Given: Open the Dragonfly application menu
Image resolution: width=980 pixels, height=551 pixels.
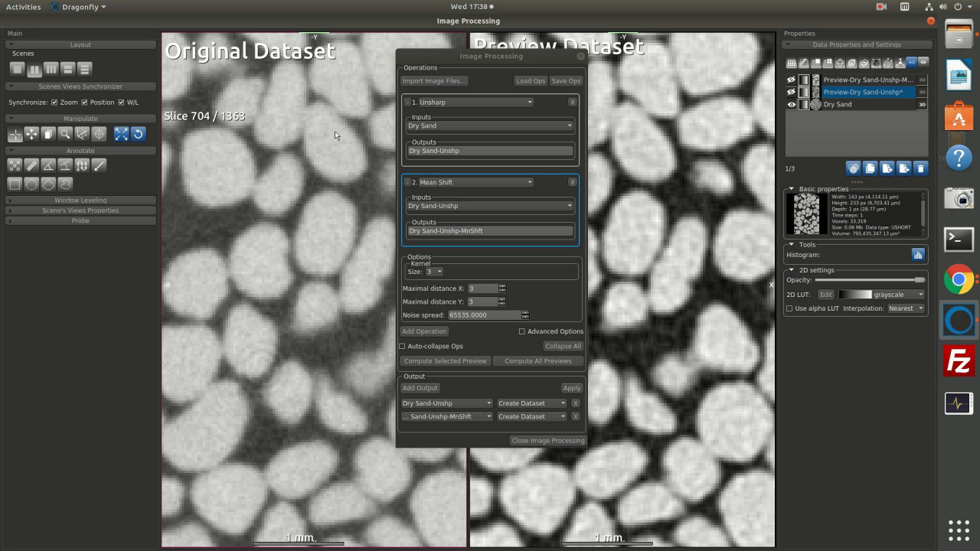Looking at the screenshot, I should click(78, 7).
